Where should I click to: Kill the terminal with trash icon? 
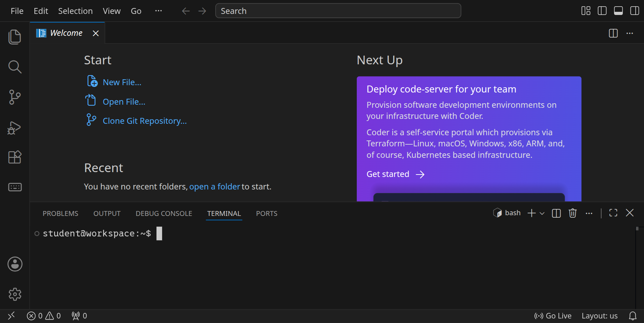click(573, 213)
